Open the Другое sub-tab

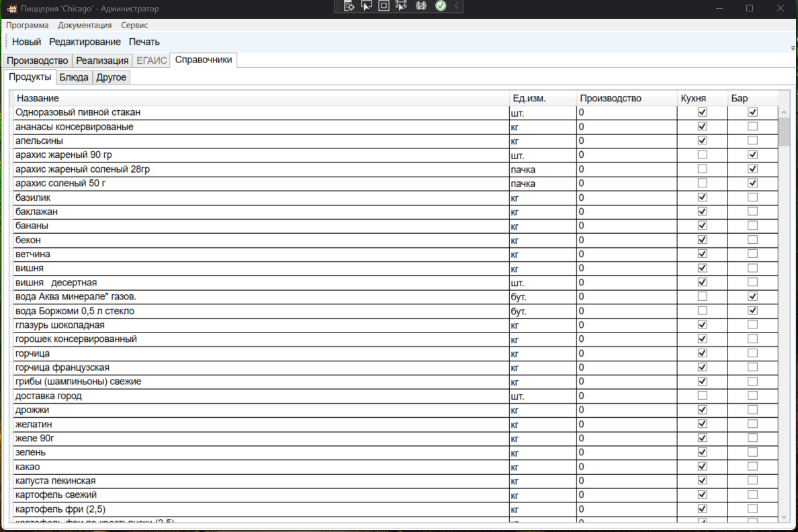coord(111,77)
